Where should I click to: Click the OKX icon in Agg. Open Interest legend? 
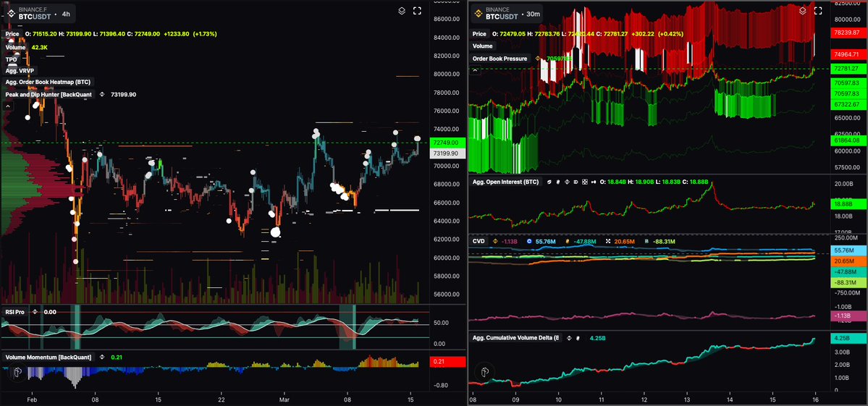[x=584, y=182]
